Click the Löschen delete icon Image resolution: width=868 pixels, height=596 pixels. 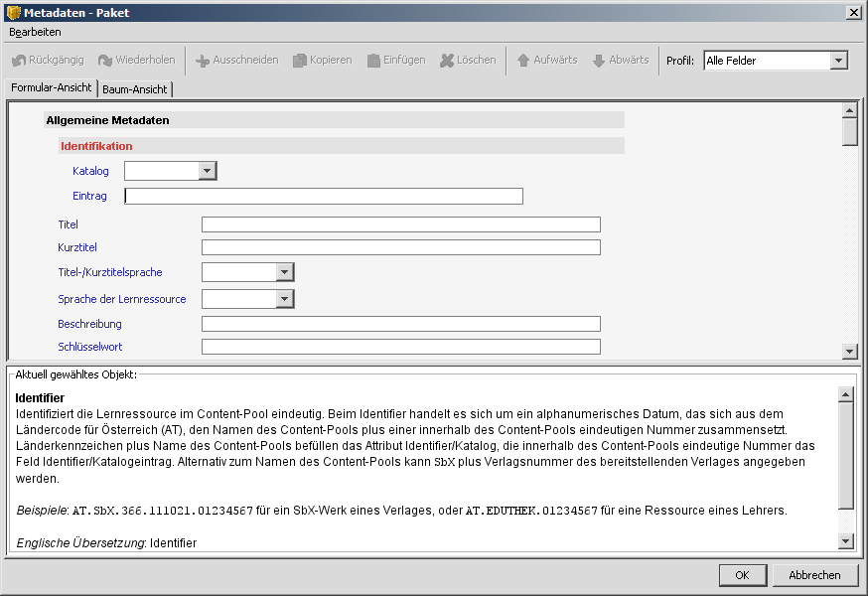(x=447, y=61)
